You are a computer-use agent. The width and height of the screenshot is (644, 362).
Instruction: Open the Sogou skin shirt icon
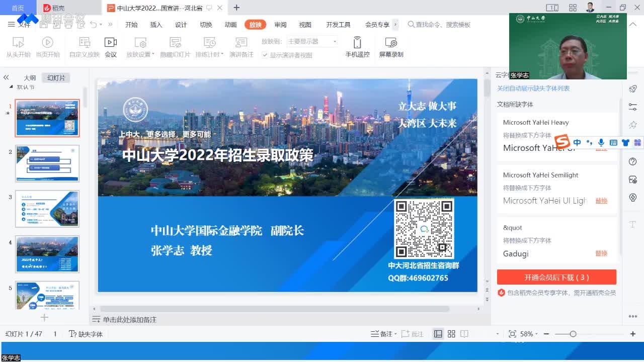pos(625,142)
